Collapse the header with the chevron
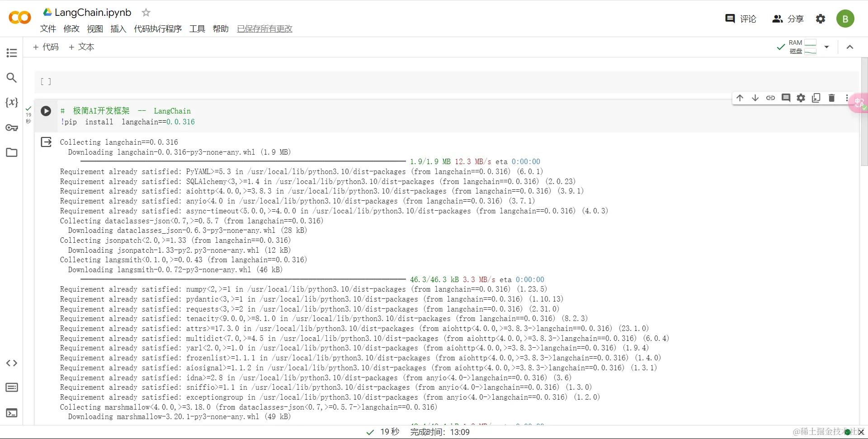The image size is (868, 439). [x=850, y=47]
